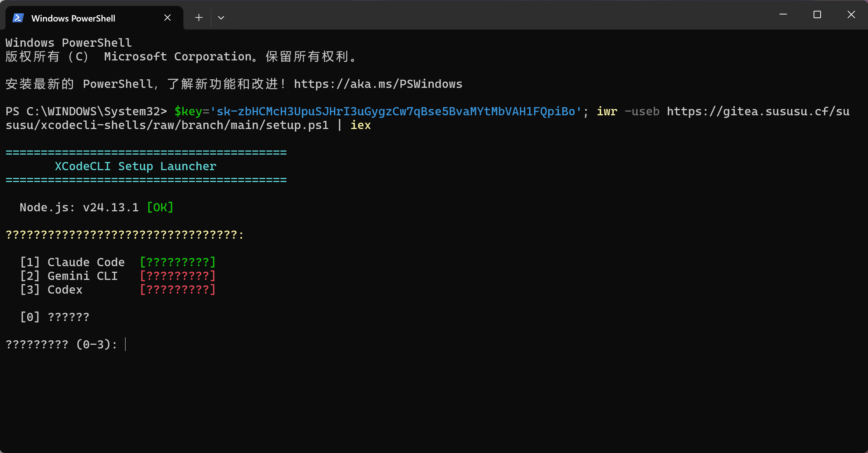Viewport: 868px width, 453px height.
Task: Open a new tab with the plus button
Action: click(199, 18)
